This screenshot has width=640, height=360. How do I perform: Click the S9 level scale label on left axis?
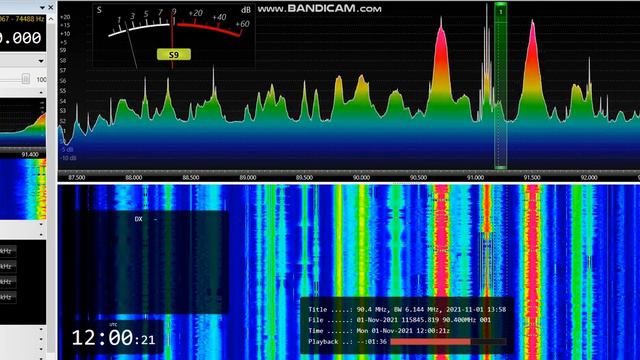[x=63, y=50]
